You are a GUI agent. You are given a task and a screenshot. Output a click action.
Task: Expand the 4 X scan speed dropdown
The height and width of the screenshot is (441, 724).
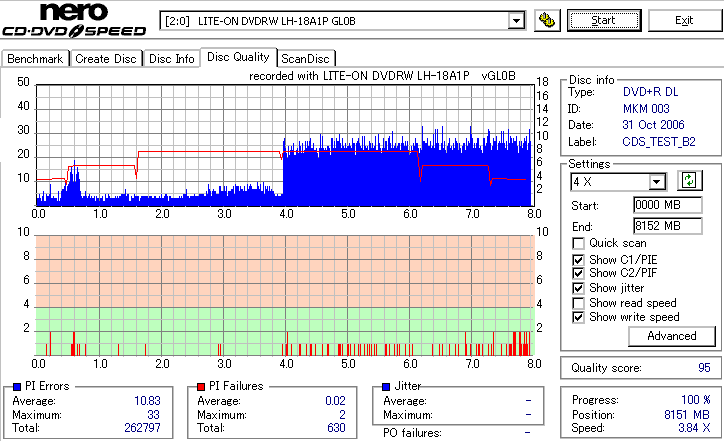656,182
